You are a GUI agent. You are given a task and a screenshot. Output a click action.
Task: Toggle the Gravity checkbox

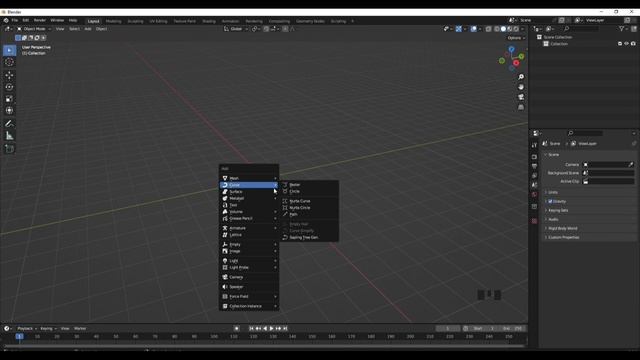click(x=550, y=201)
